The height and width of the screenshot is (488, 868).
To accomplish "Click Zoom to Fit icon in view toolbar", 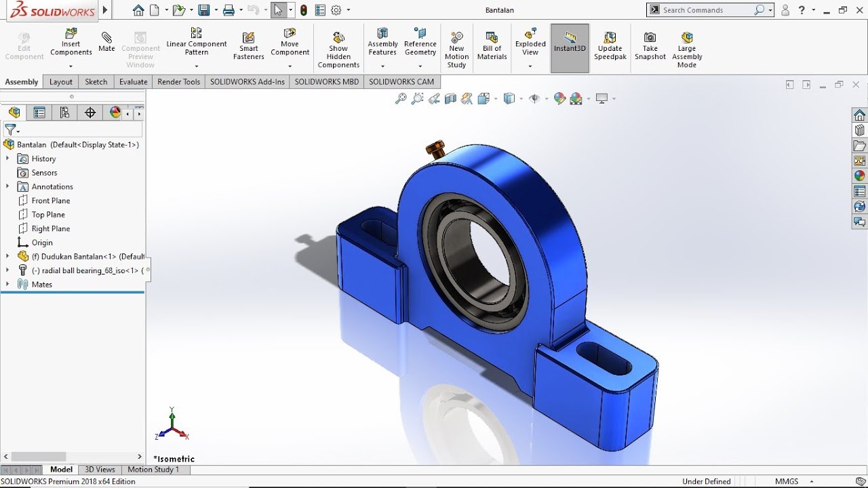I will [x=401, y=98].
